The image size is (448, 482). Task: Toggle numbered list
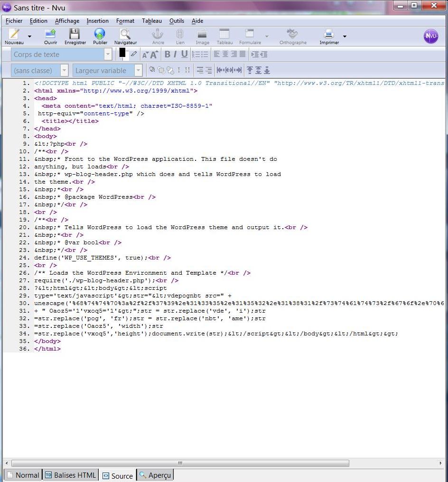point(196,55)
